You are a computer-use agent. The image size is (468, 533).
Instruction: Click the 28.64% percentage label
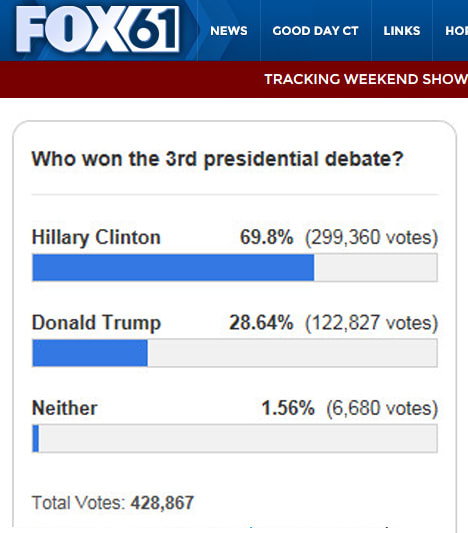[261, 322]
